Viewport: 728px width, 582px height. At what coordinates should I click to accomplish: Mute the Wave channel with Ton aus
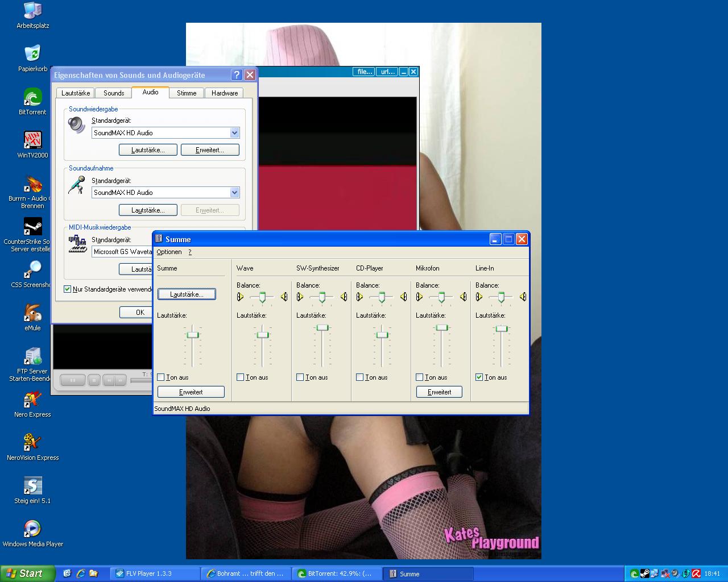pyautogui.click(x=241, y=377)
